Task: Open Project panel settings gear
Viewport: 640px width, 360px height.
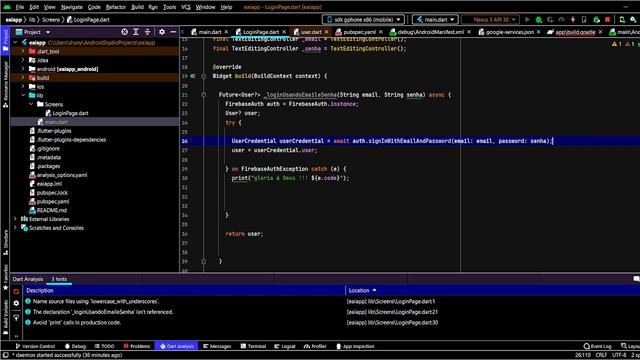Action: coord(162,32)
